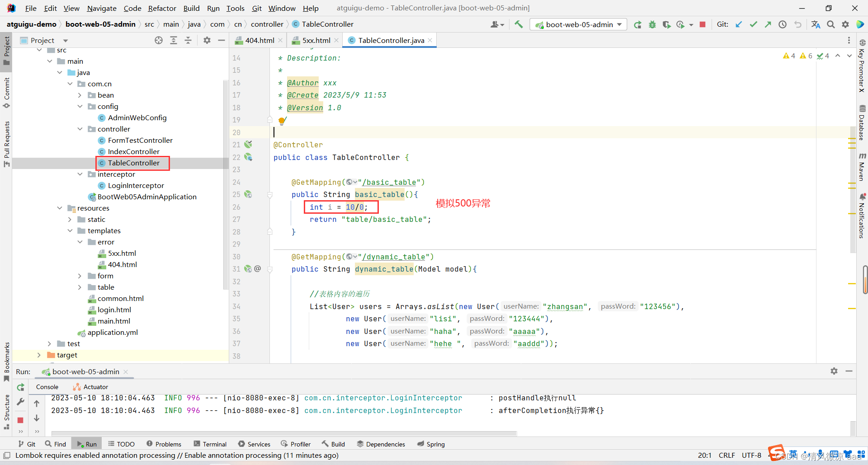Open the Run with Coverage icon
The height and width of the screenshot is (465, 868).
coord(666,24)
